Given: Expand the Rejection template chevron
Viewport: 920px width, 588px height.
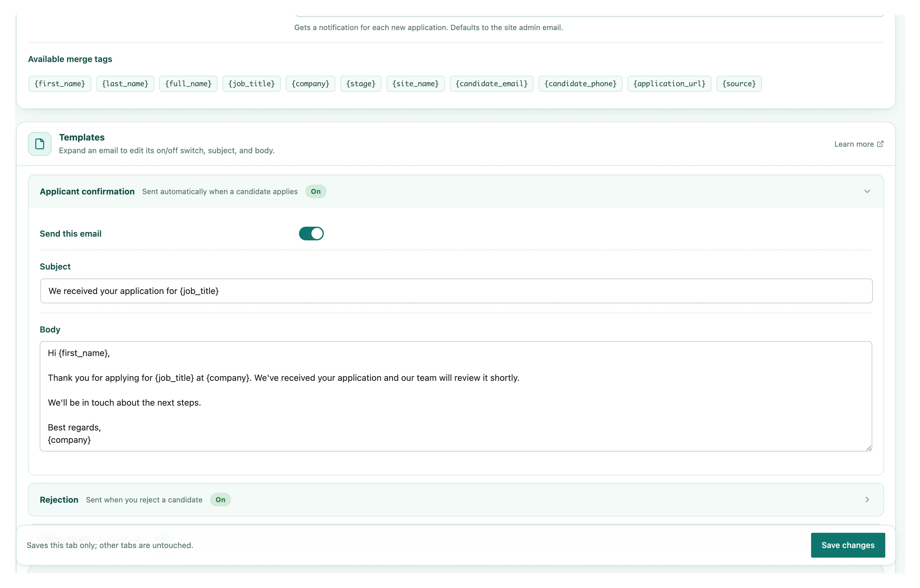Looking at the screenshot, I should [x=867, y=500].
